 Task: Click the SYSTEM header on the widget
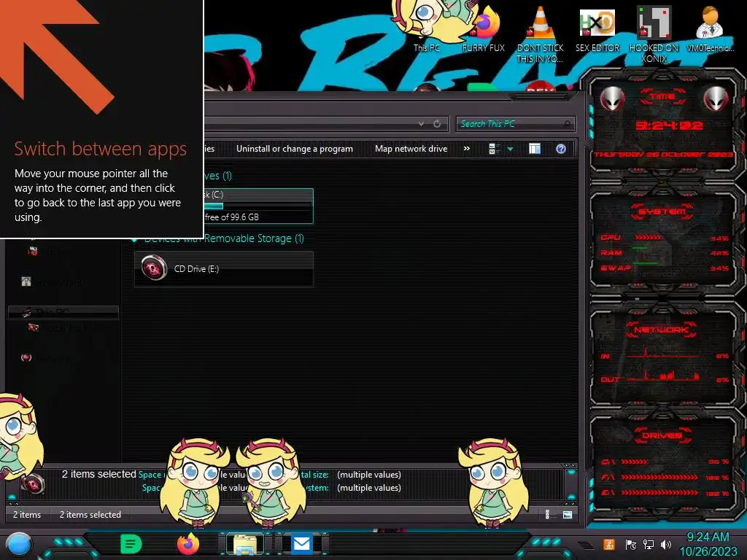662,212
